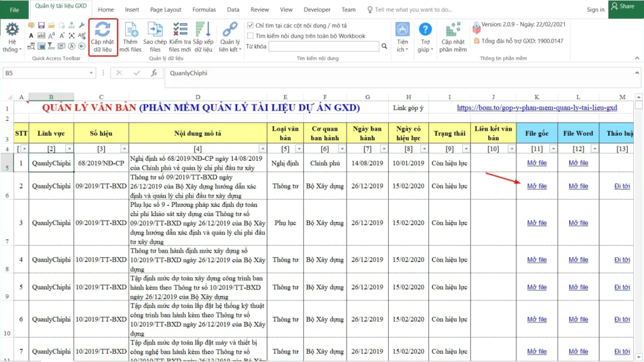Open filter dropdown for Nội dung [4]

(262, 148)
